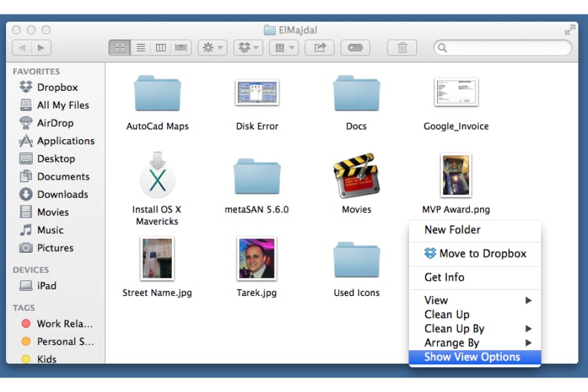Select the metaSAN 5.6.0 folder
The height and width of the screenshot is (392, 588).
(257, 186)
